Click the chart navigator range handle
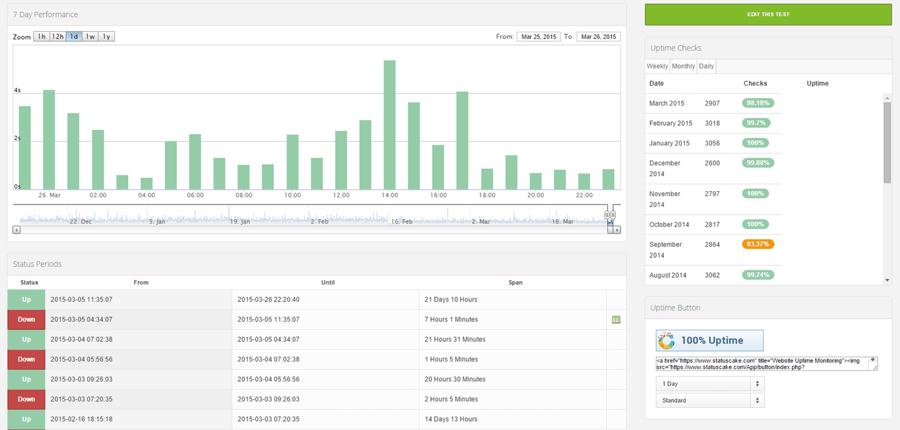This screenshot has width=900, height=430. coord(610,214)
